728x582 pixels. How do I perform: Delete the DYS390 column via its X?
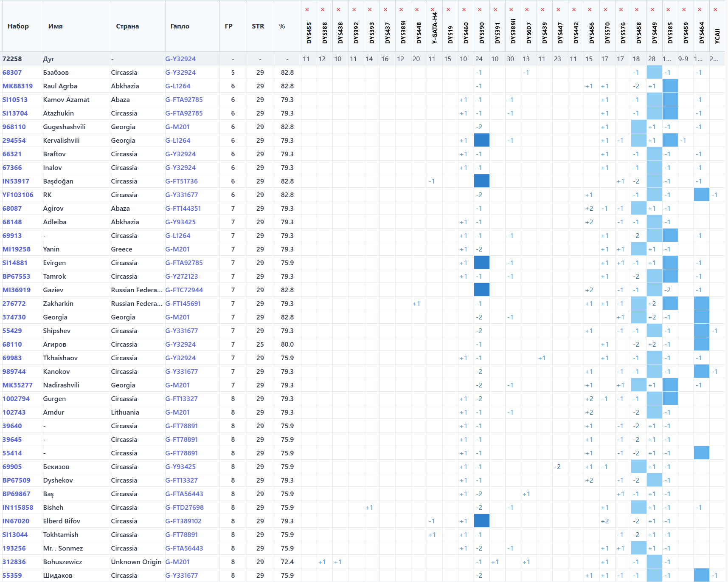[480, 10]
